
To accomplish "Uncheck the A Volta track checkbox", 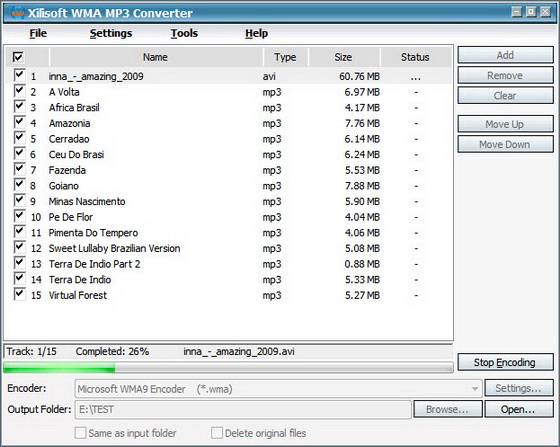I will click(19, 91).
